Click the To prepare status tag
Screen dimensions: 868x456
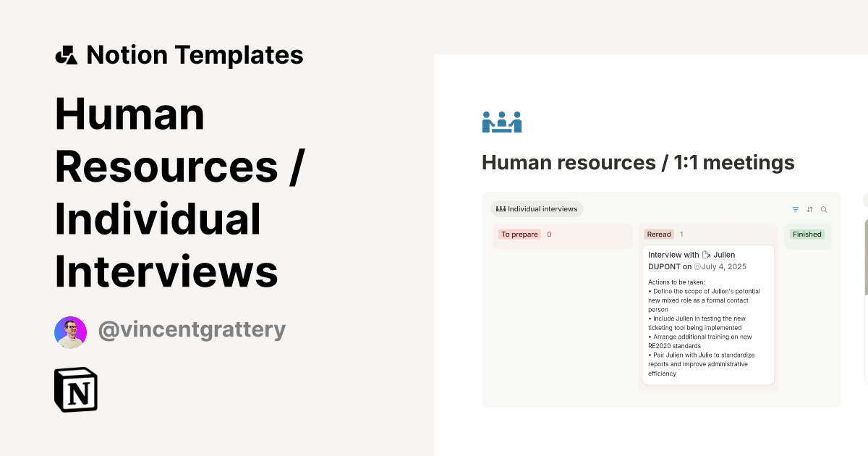[x=519, y=234]
